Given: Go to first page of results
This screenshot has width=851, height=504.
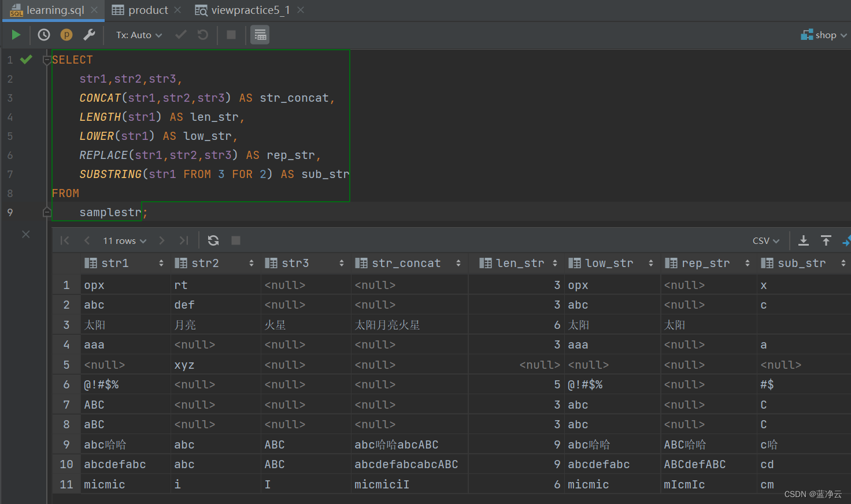Looking at the screenshot, I should pos(65,240).
